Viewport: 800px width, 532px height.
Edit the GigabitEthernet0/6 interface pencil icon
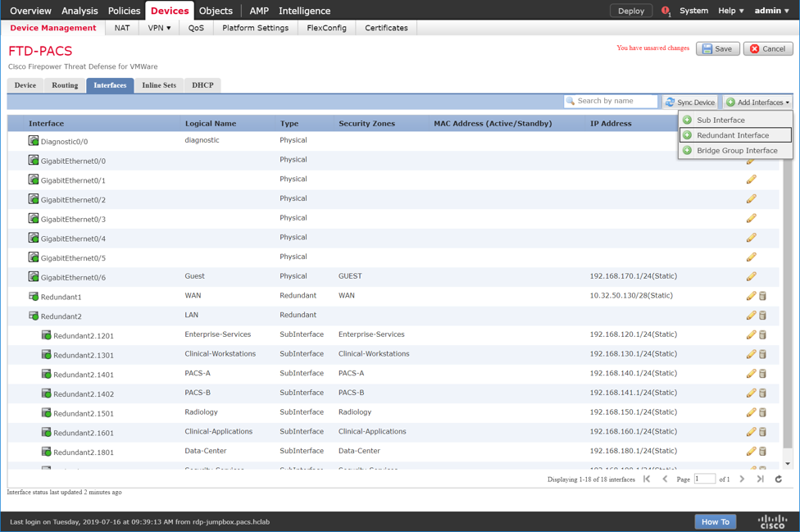[x=751, y=276]
